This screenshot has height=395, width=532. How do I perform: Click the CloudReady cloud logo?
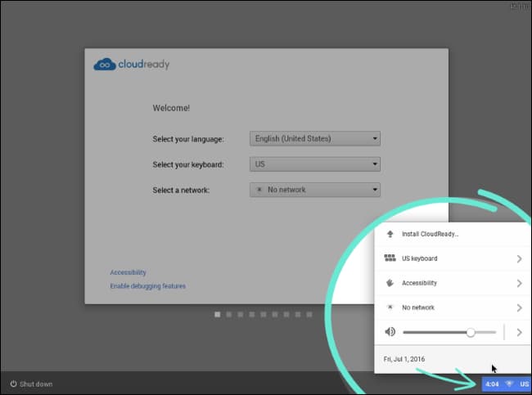[105, 64]
